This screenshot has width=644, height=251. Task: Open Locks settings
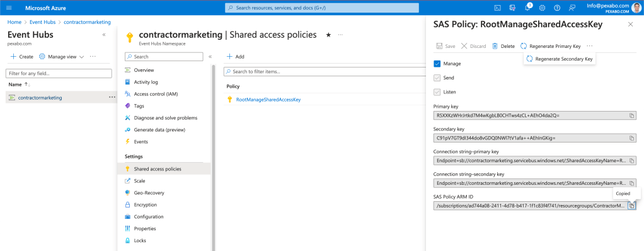pos(140,240)
